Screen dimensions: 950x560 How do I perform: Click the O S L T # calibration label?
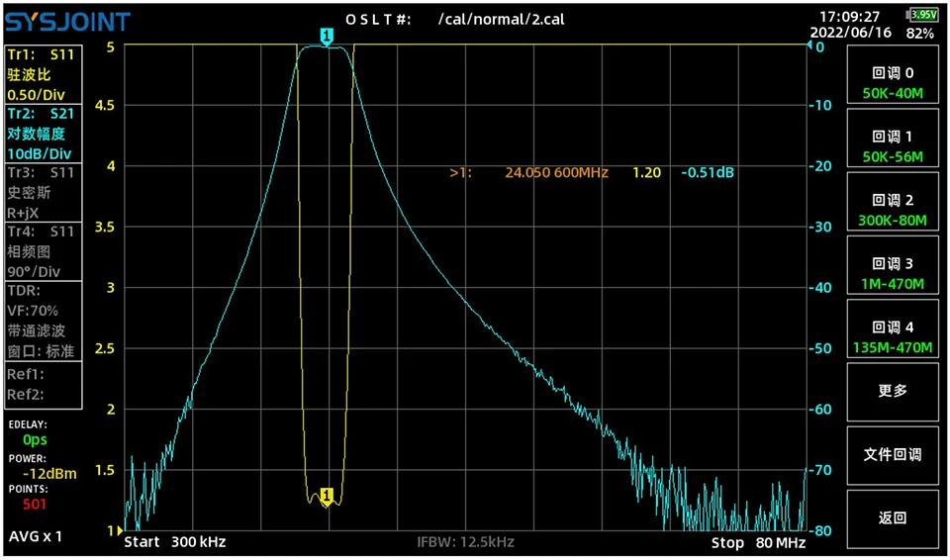[379, 20]
